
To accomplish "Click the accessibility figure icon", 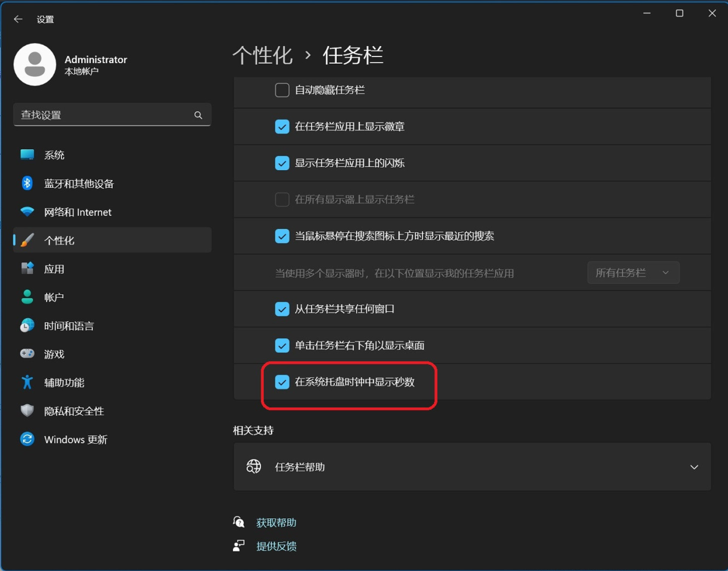I will click(x=27, y=382).
